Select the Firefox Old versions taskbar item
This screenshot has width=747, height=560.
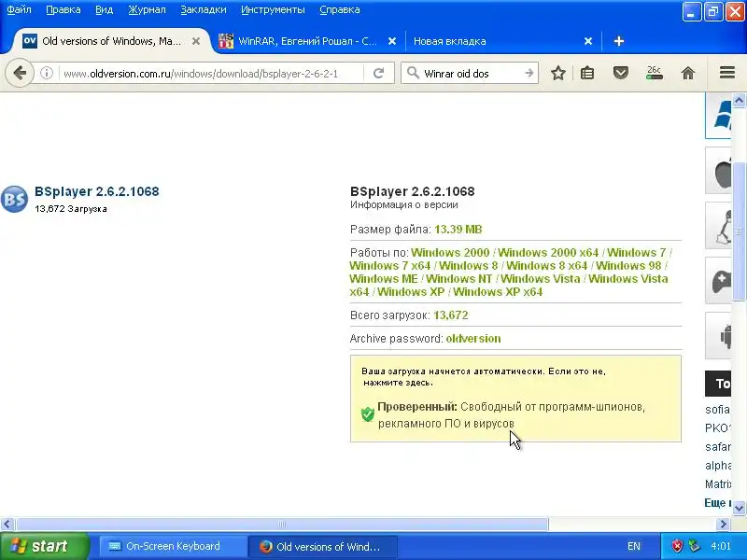[x=323, y=546]
